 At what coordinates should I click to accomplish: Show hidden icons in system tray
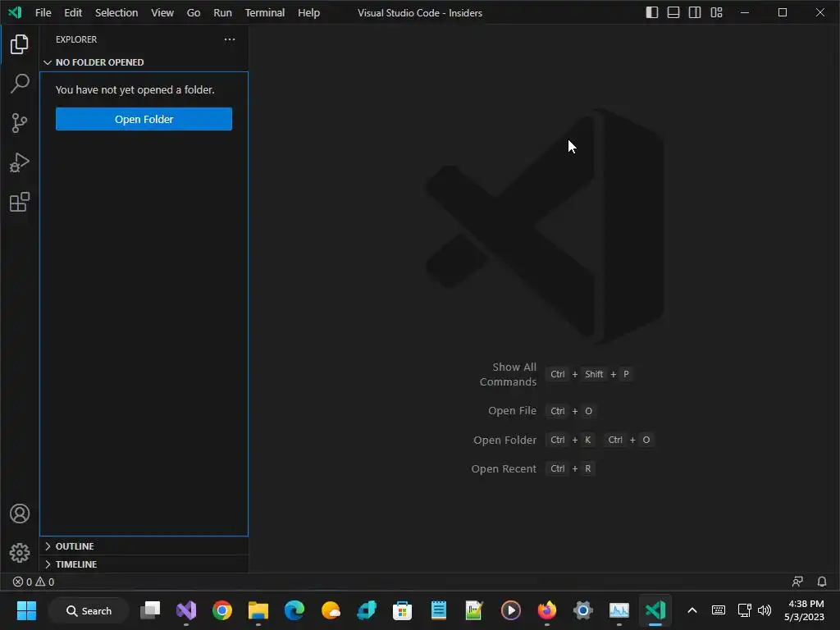click(692, 610)
